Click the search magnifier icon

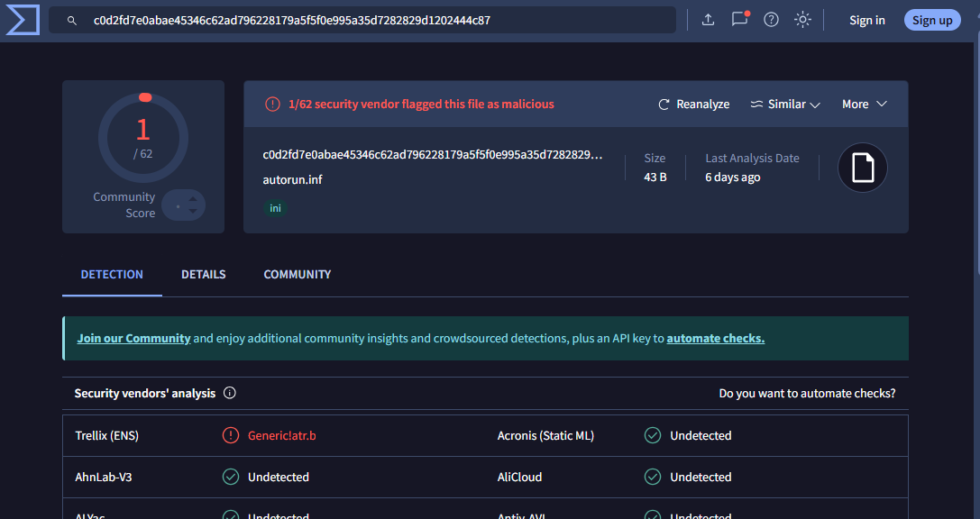tap(72, 21)
